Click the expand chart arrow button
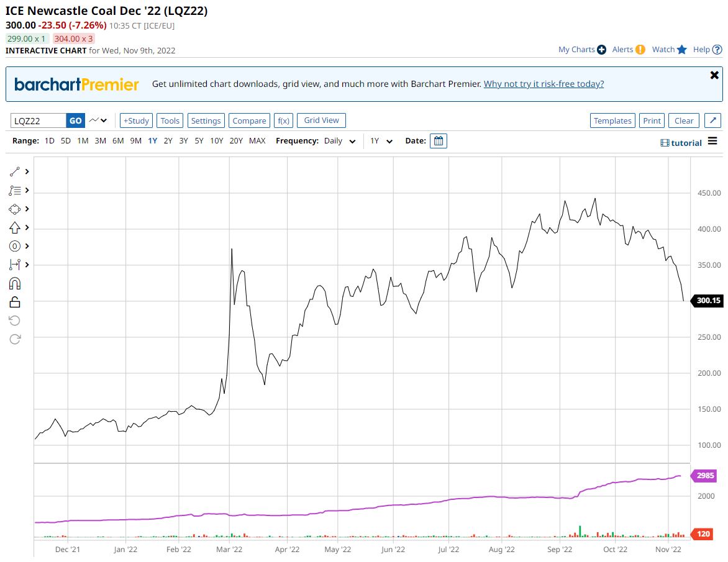Image resolution: width=728 pixels, height=562 pixels. click(713, 120)
